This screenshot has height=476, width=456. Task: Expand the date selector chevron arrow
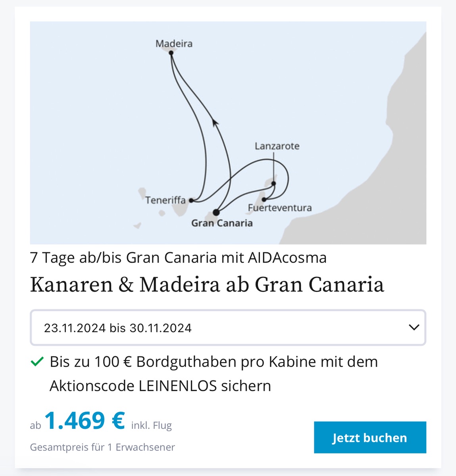click(414, 328)
